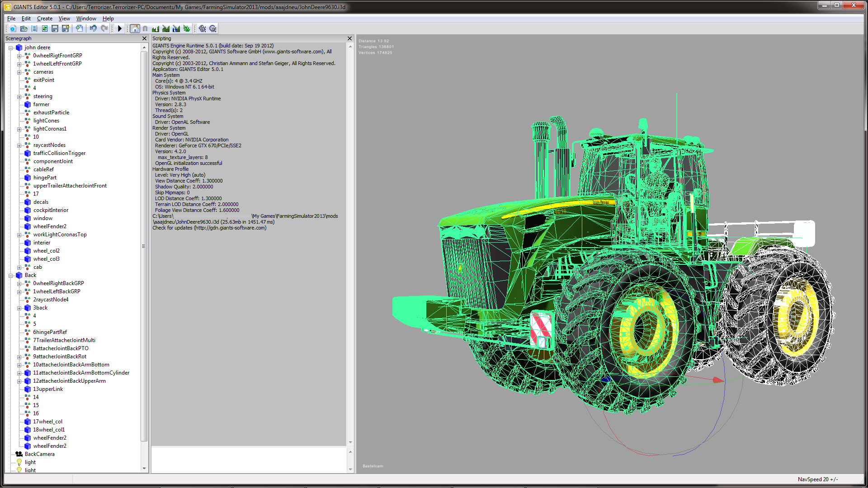Open the Create menu
This screenshot has height=488, width=868.
click(45, 19)
